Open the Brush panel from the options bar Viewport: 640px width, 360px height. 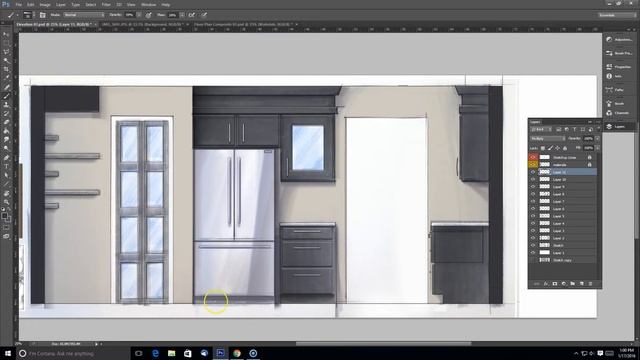click(42, 15)
